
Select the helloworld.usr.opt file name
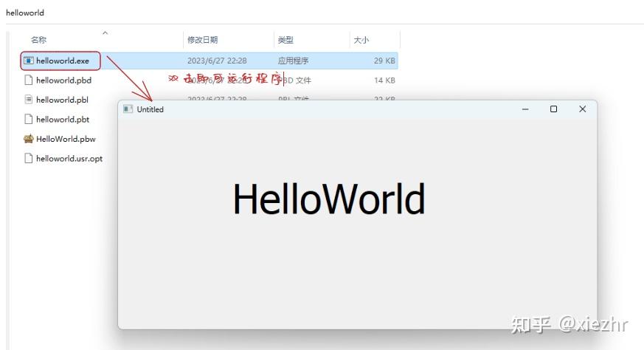[x=69, y=159]
